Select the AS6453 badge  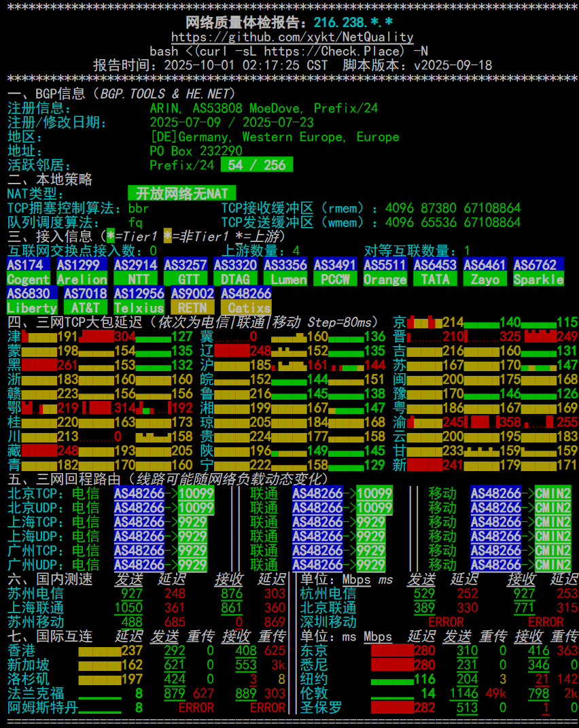point(436,265)
